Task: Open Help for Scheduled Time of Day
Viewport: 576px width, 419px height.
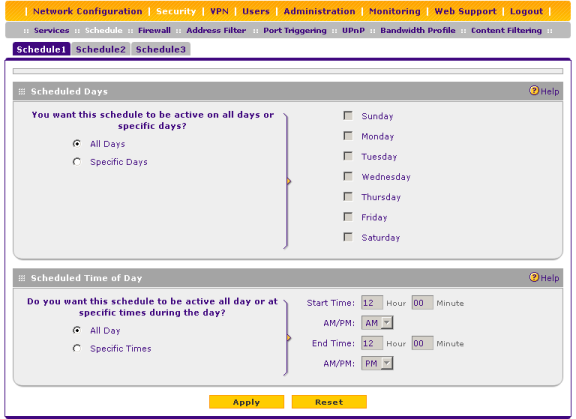Action: click(x=544, y=277)
